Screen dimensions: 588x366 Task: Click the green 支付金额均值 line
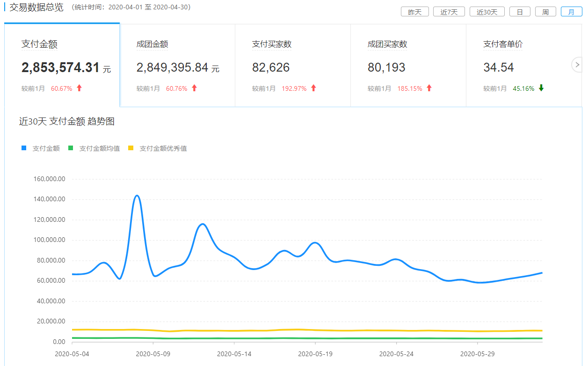[306, 338]
